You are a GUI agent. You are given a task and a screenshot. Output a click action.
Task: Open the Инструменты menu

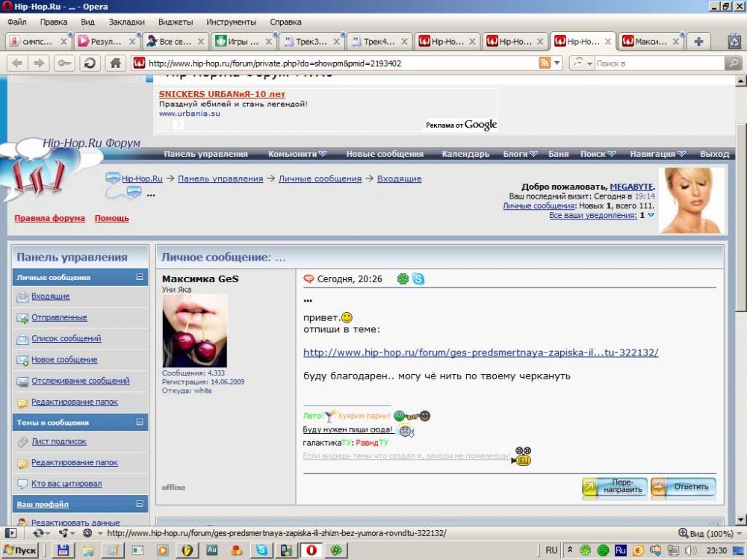click(x=231, y=22)
